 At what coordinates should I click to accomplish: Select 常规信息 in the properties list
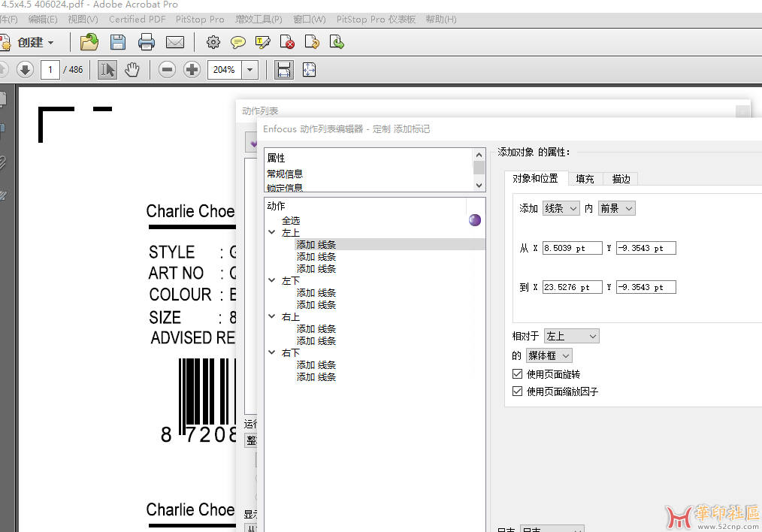[285, 174]
